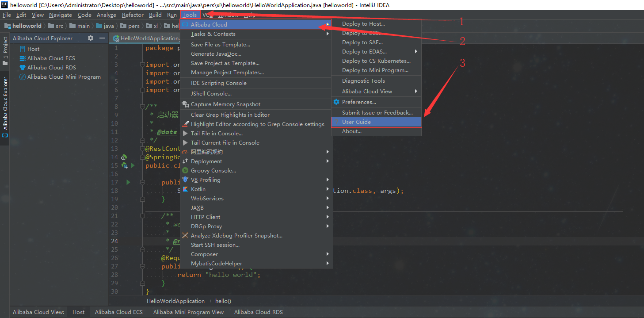Fold the import block on line 3
This screenshot has height=318, width=644.
[x=142, y=65]
